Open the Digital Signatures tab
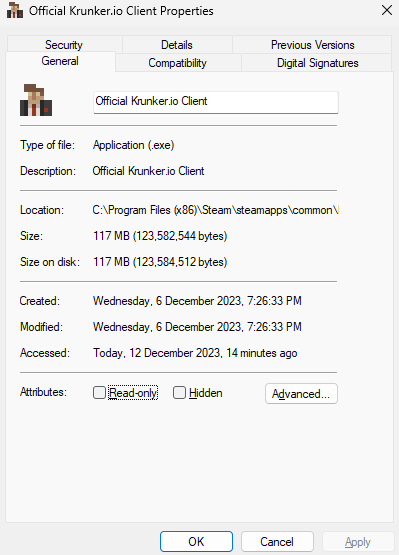 pos(318,63)
